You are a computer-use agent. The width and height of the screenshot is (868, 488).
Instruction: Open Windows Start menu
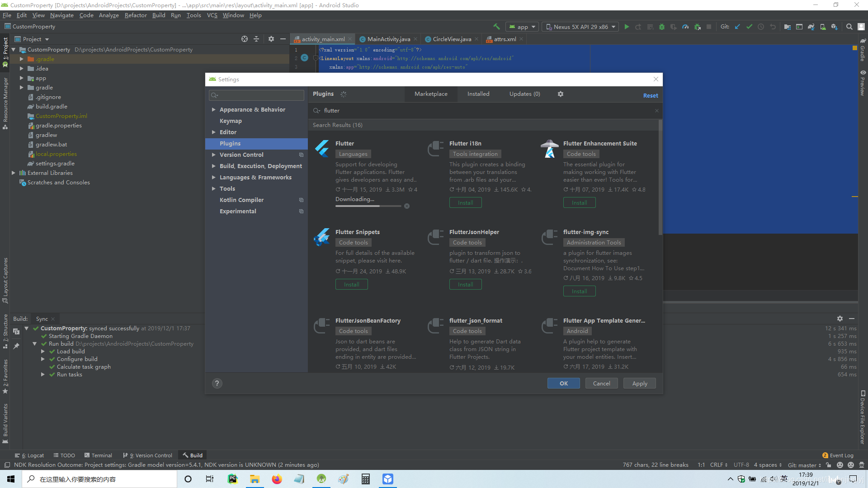(11, 479)
